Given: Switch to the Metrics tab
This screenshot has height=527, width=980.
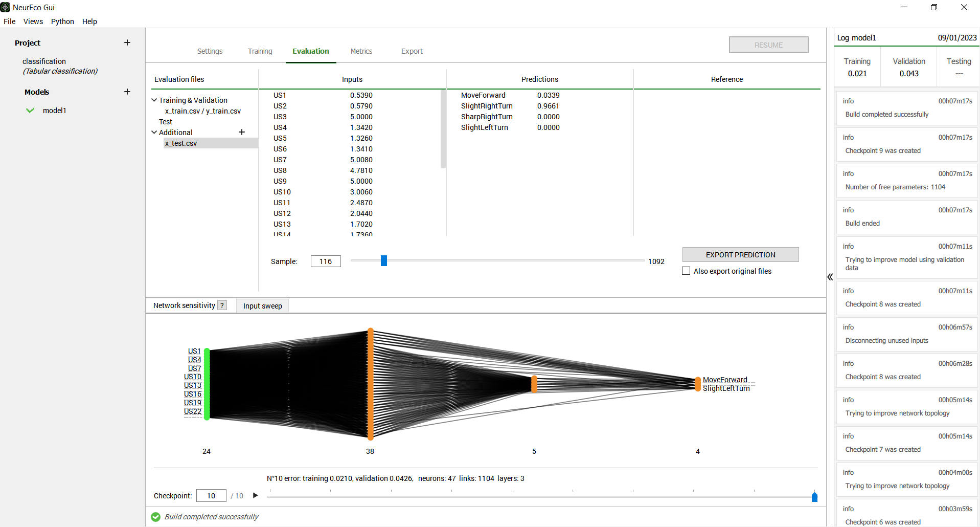Looking at the screenshot, I should 361,51.
